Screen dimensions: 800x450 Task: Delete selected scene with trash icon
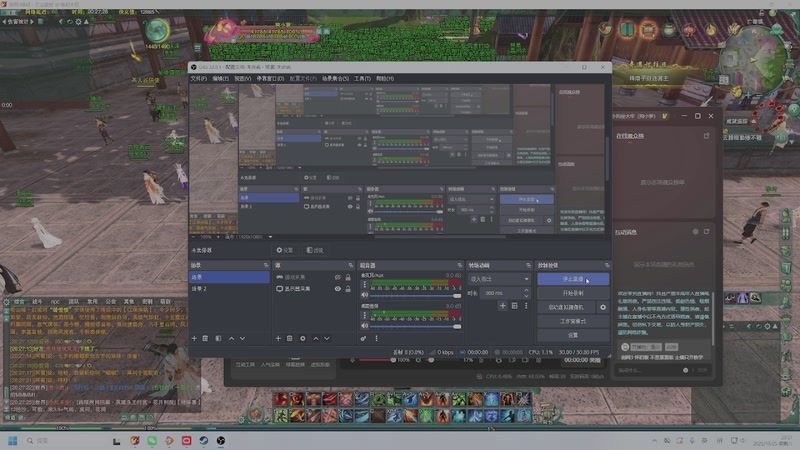coord(205,338)
